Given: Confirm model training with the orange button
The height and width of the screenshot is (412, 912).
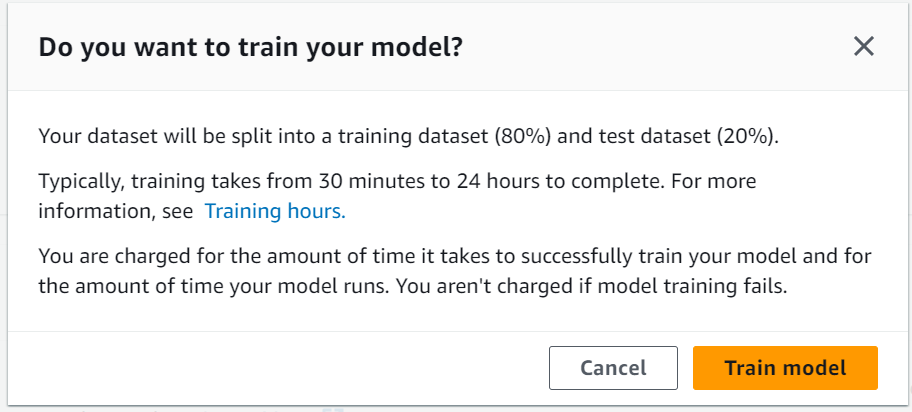Looking at the screenshot, I should pos(785,368).
